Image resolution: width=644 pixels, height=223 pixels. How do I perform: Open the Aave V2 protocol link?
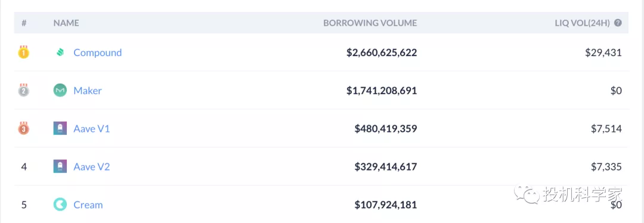(x=92, y=167)
